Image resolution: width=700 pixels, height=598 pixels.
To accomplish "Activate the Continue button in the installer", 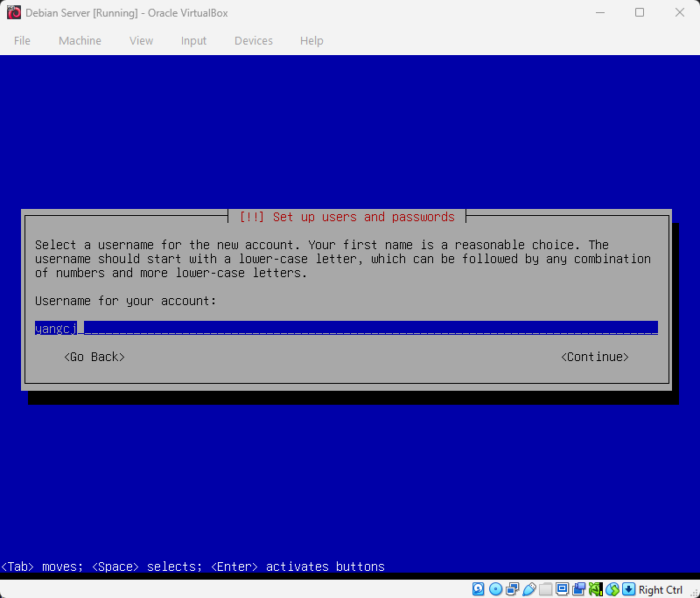I will coord(594,357).
